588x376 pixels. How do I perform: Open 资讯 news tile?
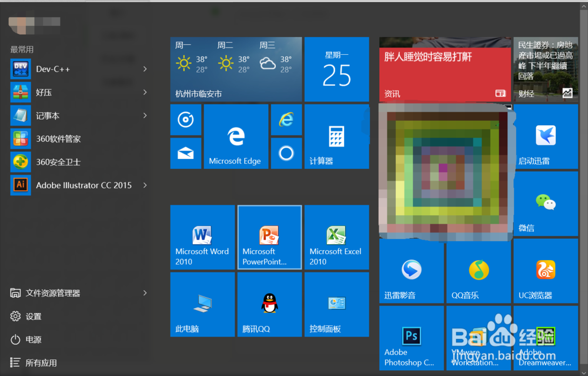[445, 69]
